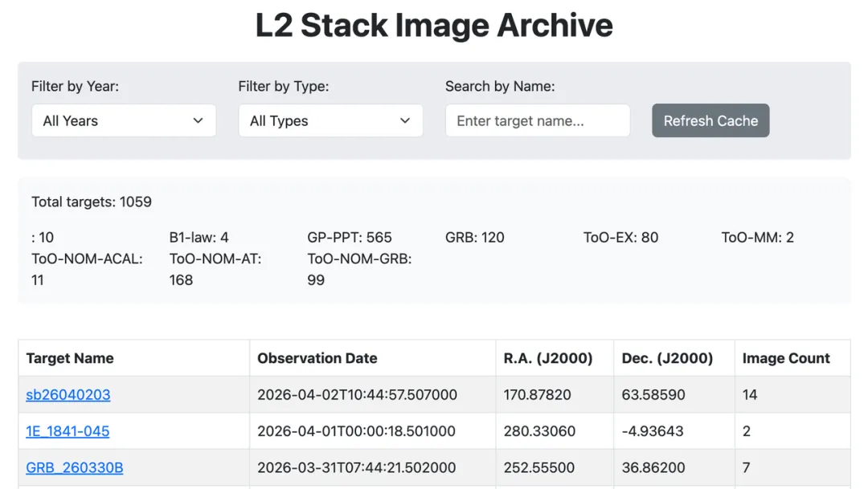Screen dimensions: 868x489
Task: Click the Total targets: 1059 text
Action: point(92,202)
